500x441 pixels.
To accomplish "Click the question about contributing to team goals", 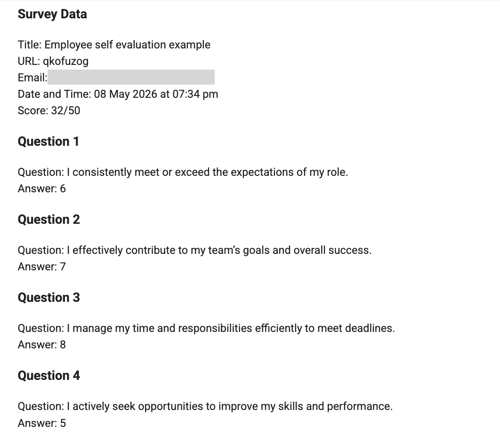I will pos(195,250).
